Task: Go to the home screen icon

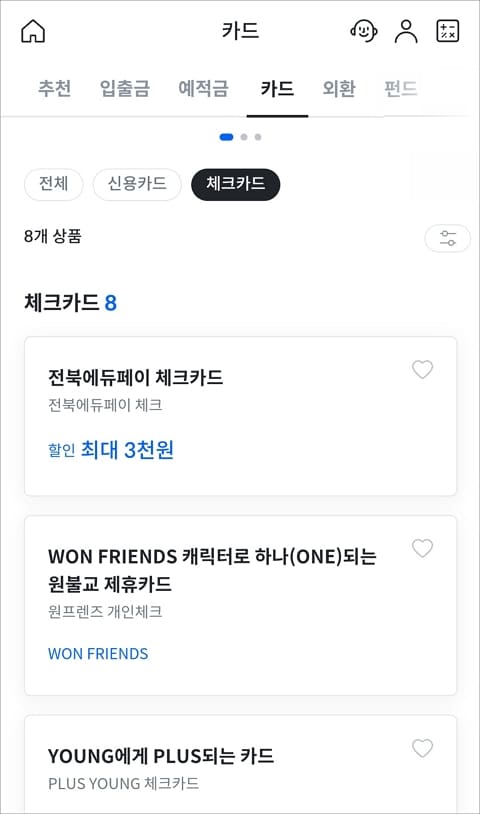Action: [x=33, y=31]
